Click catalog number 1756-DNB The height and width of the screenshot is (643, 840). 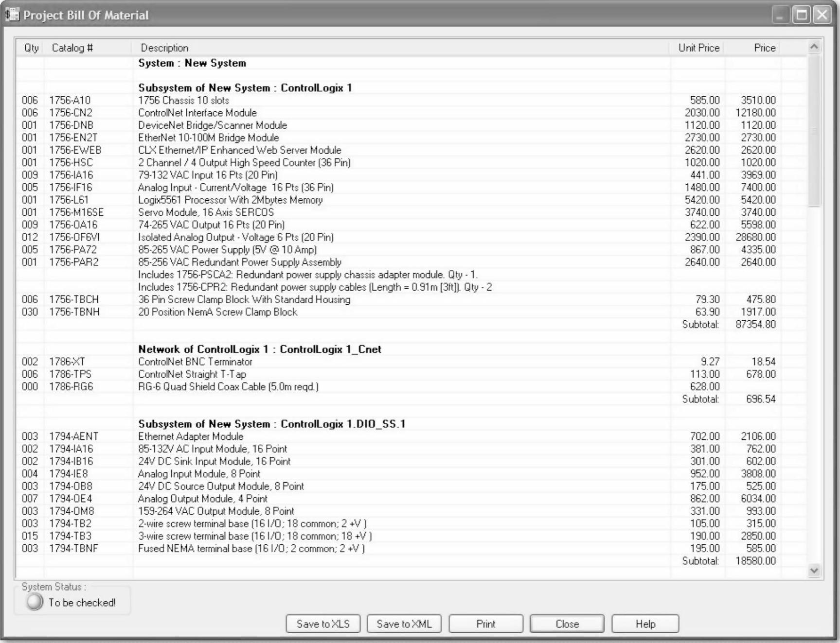(71, 125)
